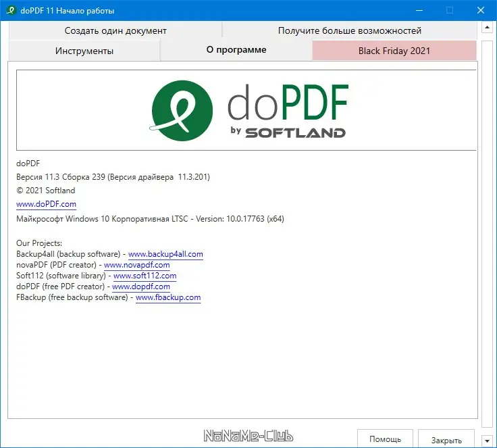Open www.dopdf.com in projects list
This screenshot has width=497, height=448.
[141, 287]
